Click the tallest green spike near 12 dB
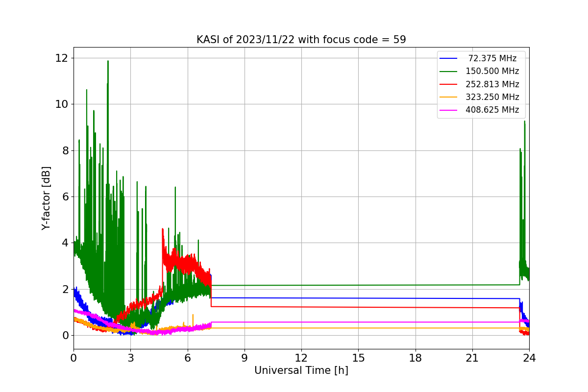The width and height of the screenshot is (588, 392). (108, 62)
